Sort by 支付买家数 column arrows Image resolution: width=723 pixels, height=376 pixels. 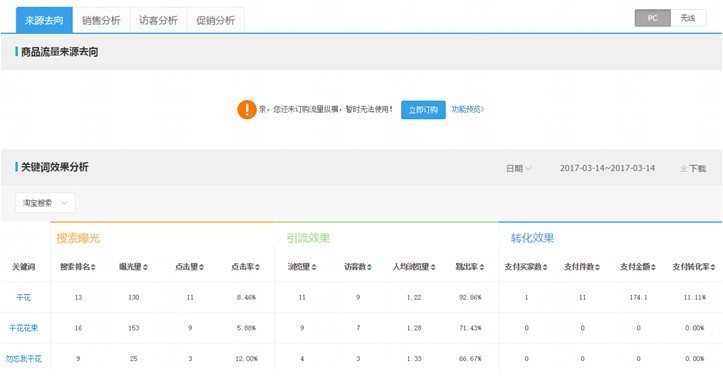[x=545, y=267]
